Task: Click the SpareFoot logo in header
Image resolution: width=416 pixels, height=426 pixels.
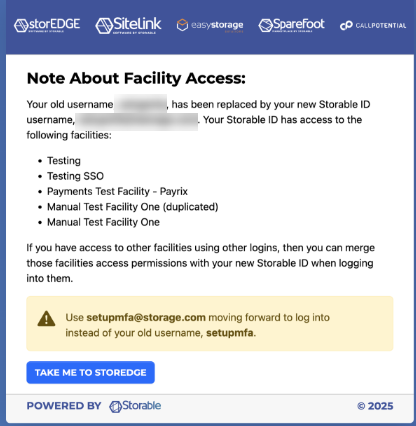Action: [291, 25]
